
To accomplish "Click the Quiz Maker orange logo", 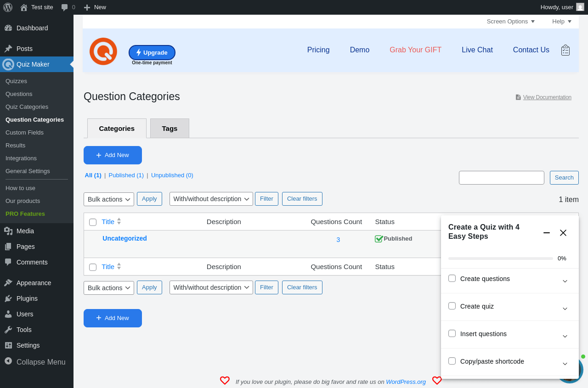I will click(103, 51).
